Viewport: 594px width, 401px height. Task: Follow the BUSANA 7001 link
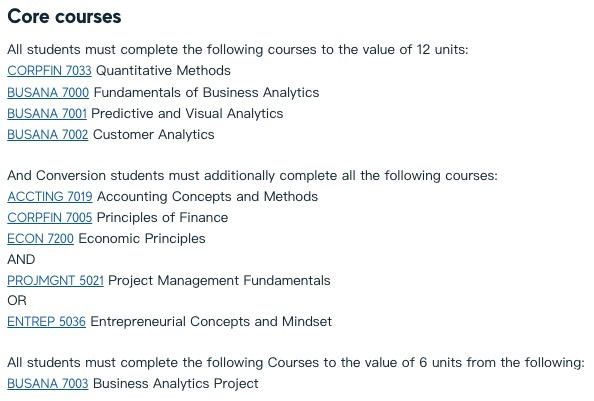pos(47,114)
